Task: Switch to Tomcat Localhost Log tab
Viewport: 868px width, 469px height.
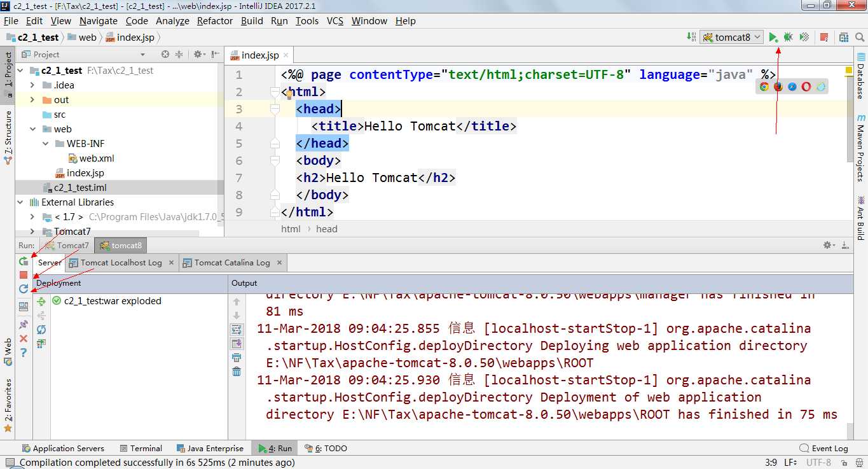Action: (121, 262)
